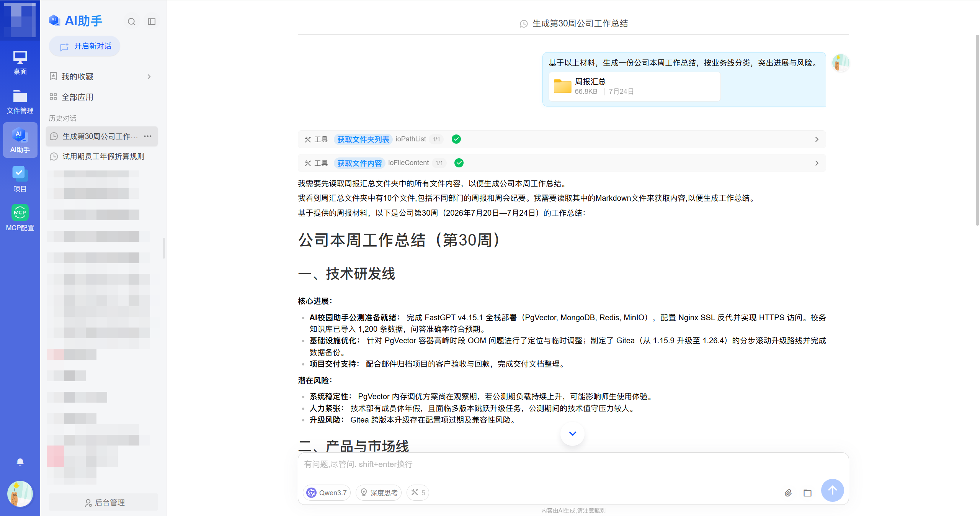
Task: Open AI助手 in the left rail
Action: [20, 140]
